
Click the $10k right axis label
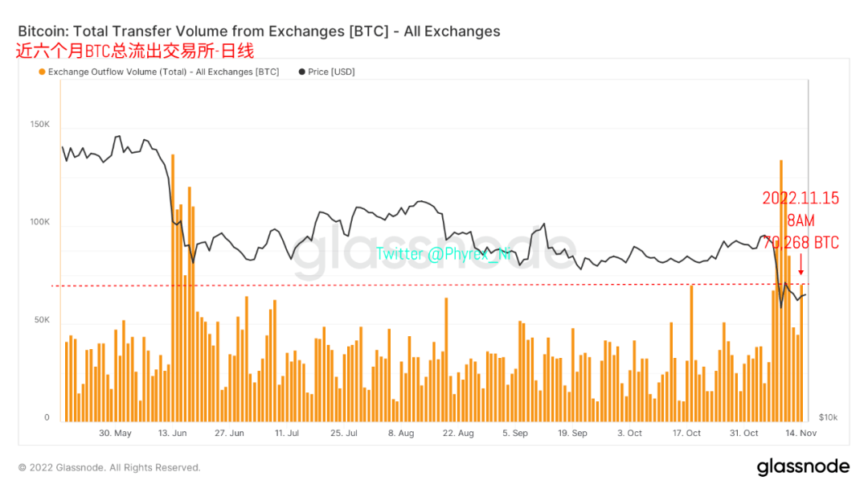(x=828, y=417)
